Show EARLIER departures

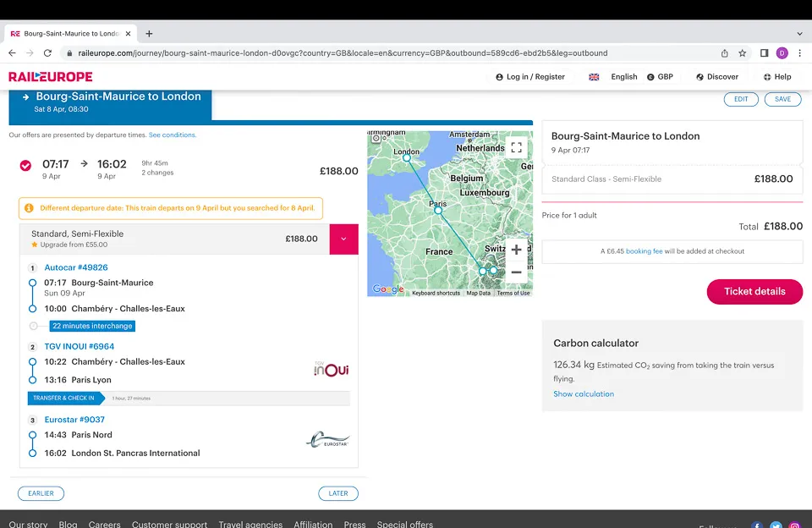tap(41, 493)
